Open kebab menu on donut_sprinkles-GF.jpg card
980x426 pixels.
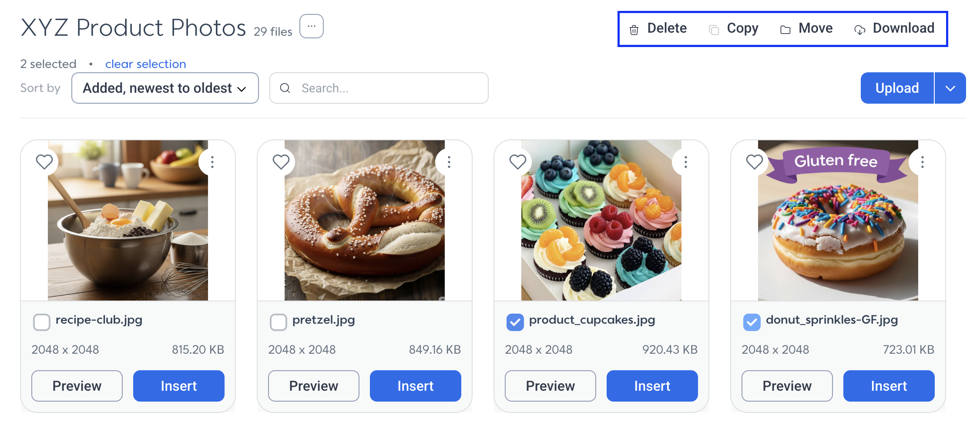[923, 162]
